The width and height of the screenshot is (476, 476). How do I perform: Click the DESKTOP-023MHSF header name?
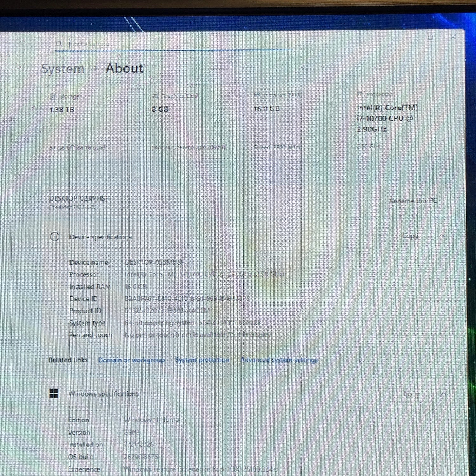click(79, 198)
